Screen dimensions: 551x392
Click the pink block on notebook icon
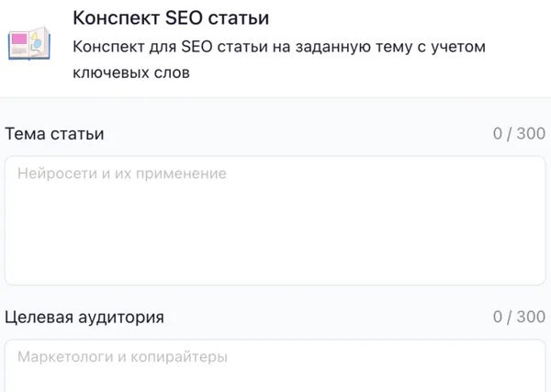(20, 39)
